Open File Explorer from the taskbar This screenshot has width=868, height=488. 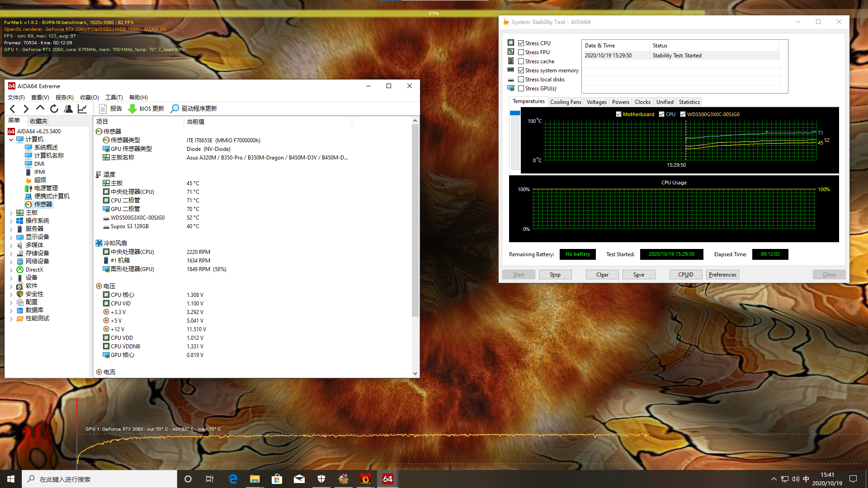pos(255,479)
